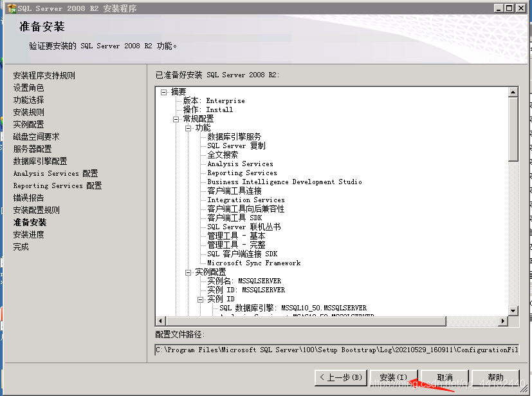
Task: Select Reporting Services 配置 step in sidebar
Action: pos(57,185)
